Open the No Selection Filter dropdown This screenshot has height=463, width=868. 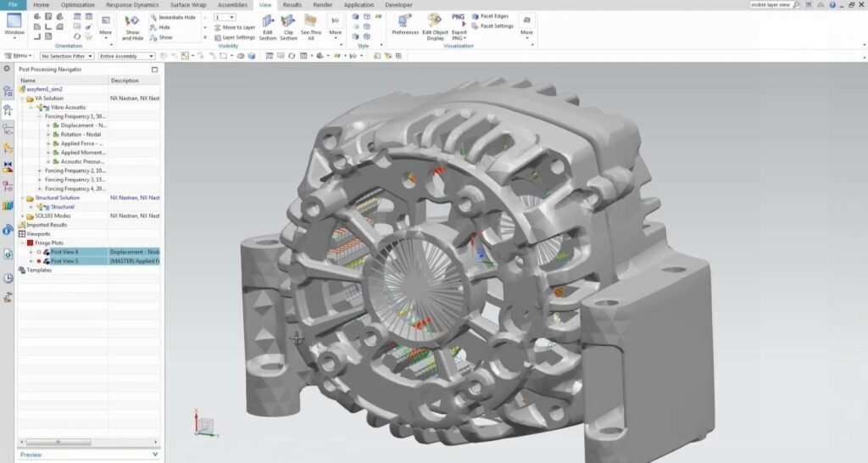pyautogui.click(x=66, y=56)
